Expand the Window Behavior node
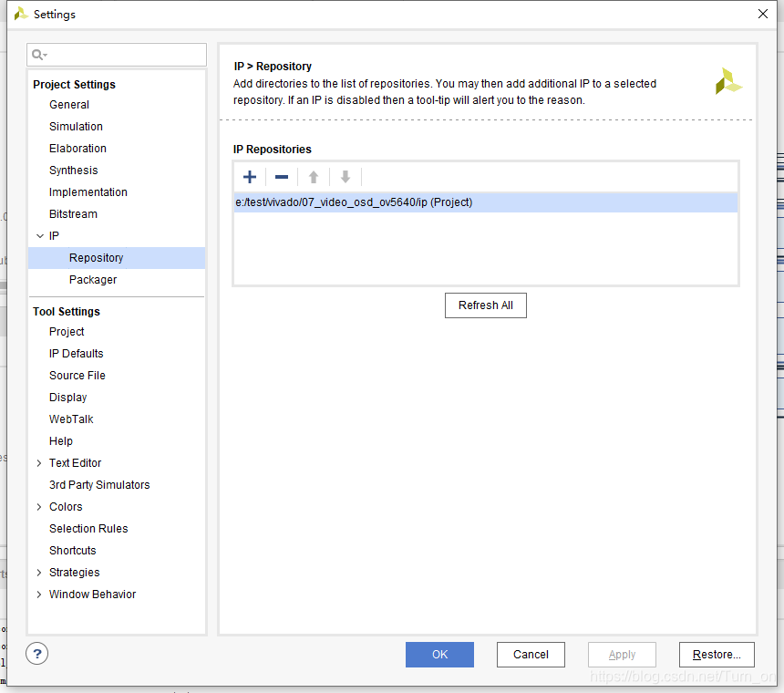Screen dimensions: 784x693 point(39,595)
